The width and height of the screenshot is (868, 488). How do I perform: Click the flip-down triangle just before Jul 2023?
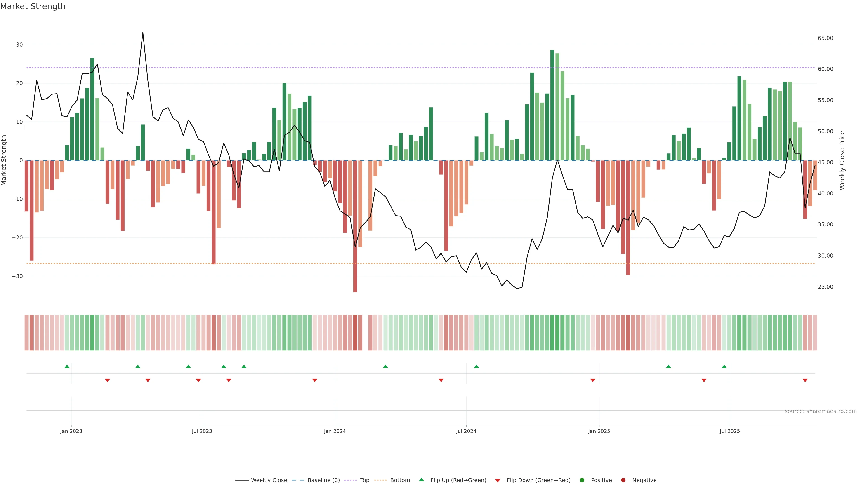tap(198, 380)
